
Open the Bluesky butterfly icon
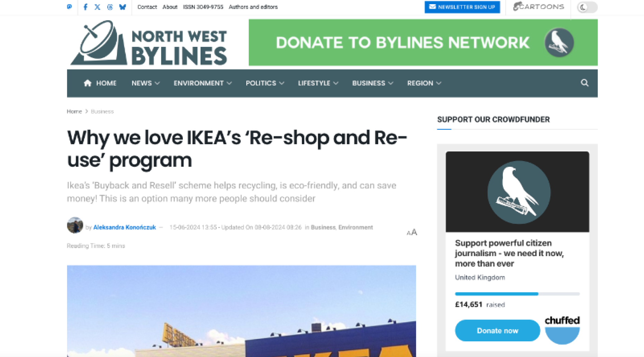coord(122,7)
